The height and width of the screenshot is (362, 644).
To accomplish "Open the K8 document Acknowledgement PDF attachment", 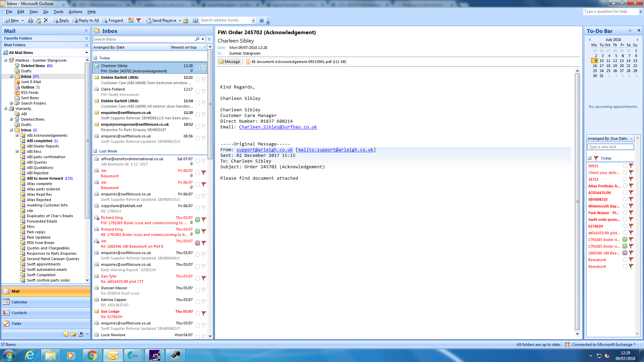I will tap(296, 62).
